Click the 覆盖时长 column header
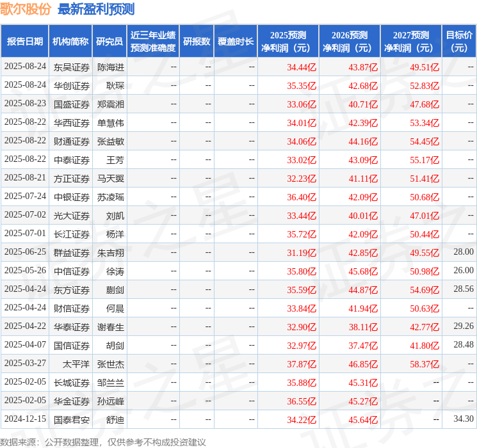The width and height of the screenshot is (477, 448). [235, 42]
